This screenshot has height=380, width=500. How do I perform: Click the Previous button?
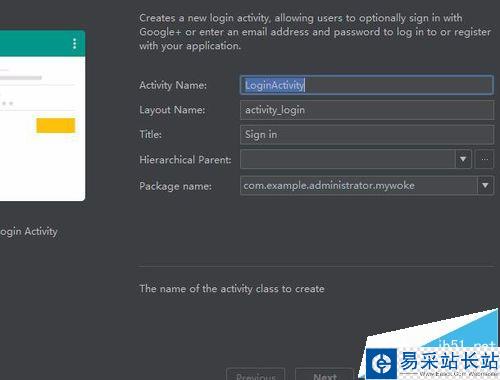click(x=256, y=375)
